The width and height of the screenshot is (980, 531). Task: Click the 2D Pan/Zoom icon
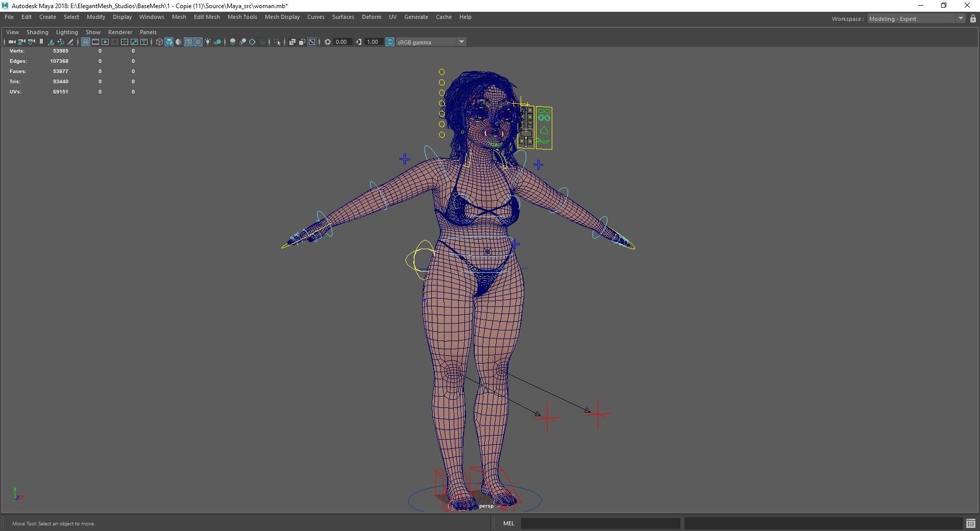pos(61,42)
